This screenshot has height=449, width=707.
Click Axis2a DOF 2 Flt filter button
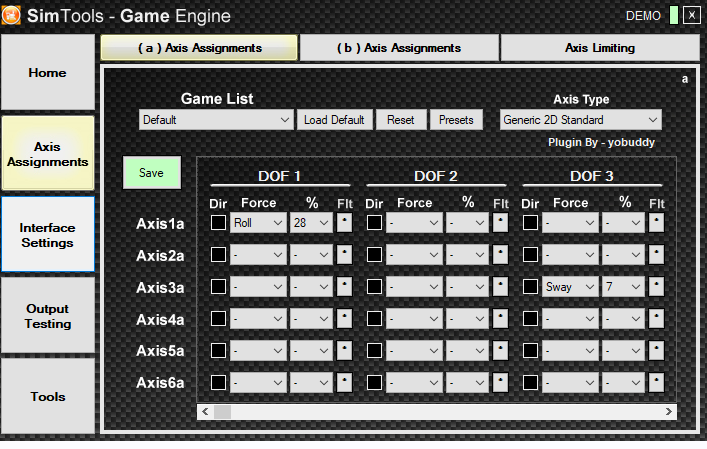500,255
